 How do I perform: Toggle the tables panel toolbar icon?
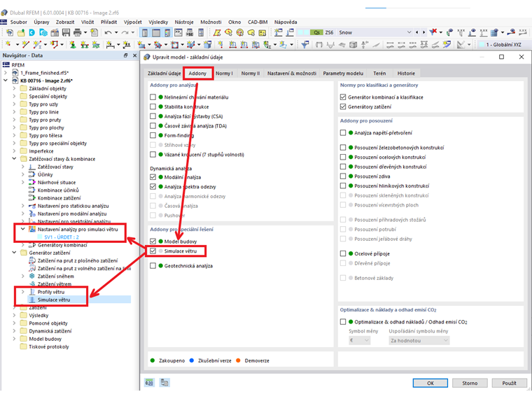pyautogui.click(x=156, y=33)
